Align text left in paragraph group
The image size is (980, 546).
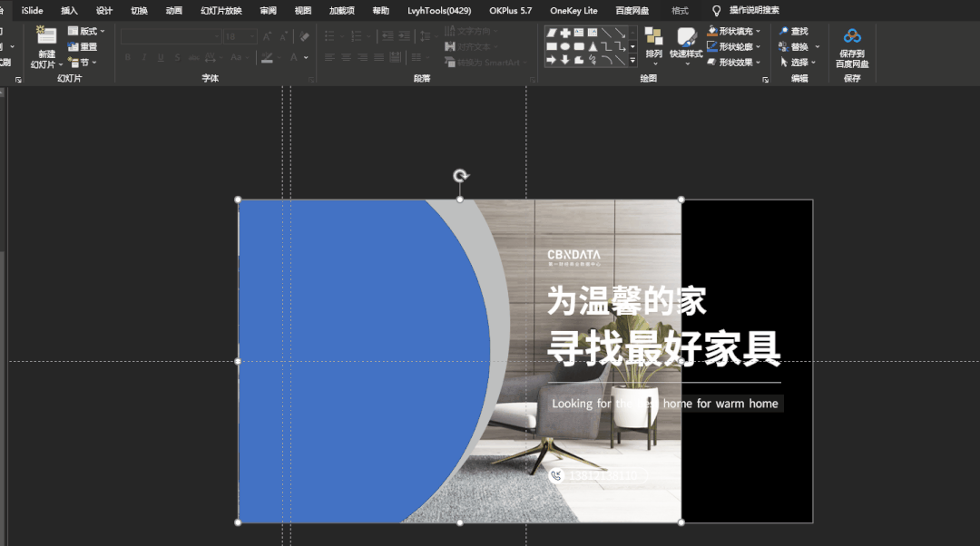click(330, 57)
